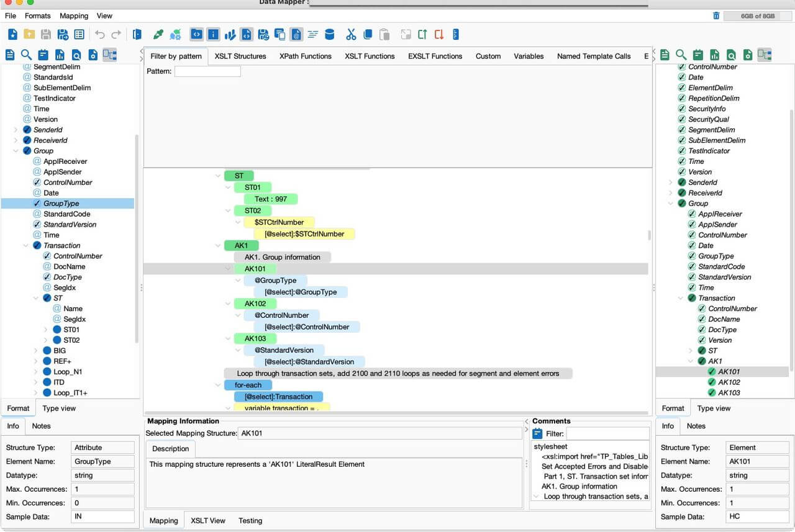Click the trash can garbage collection icon

pos(716,16)
